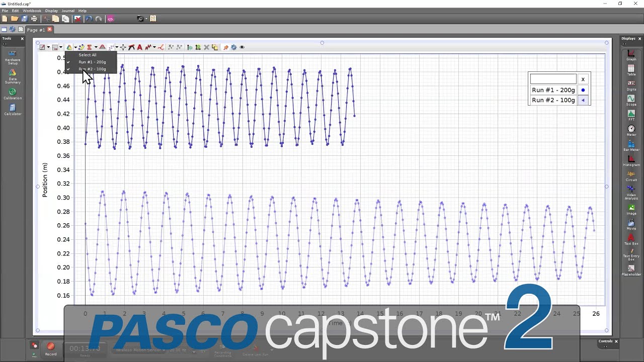
Task: Open the Calculator tool
Action: coord(13,110)
